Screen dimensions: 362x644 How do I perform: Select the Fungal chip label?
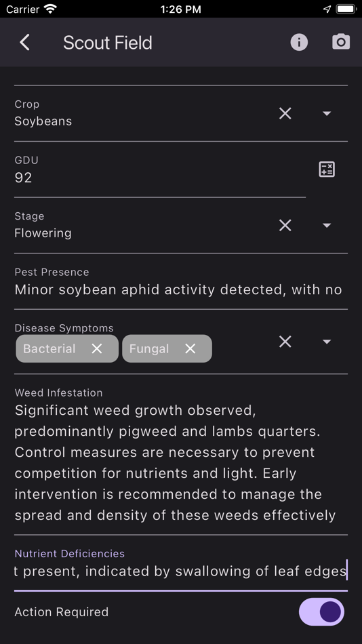(149, 348)
